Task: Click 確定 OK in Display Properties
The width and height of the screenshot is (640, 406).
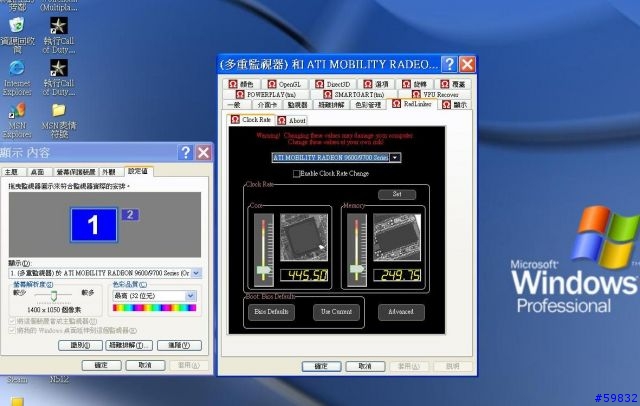Action: [x=101, y=365]
